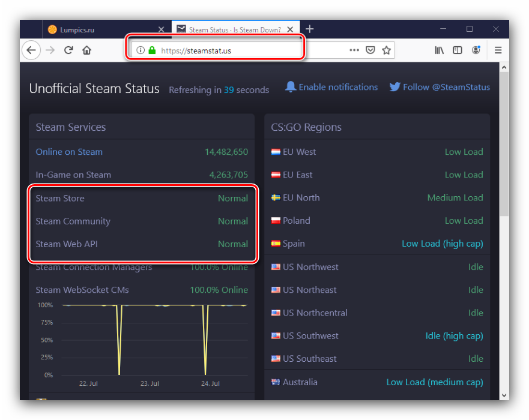Screen dimensions: 529x420
Task: Click the address bar showing steamstat.us
Action: click(x=252, y=50)
